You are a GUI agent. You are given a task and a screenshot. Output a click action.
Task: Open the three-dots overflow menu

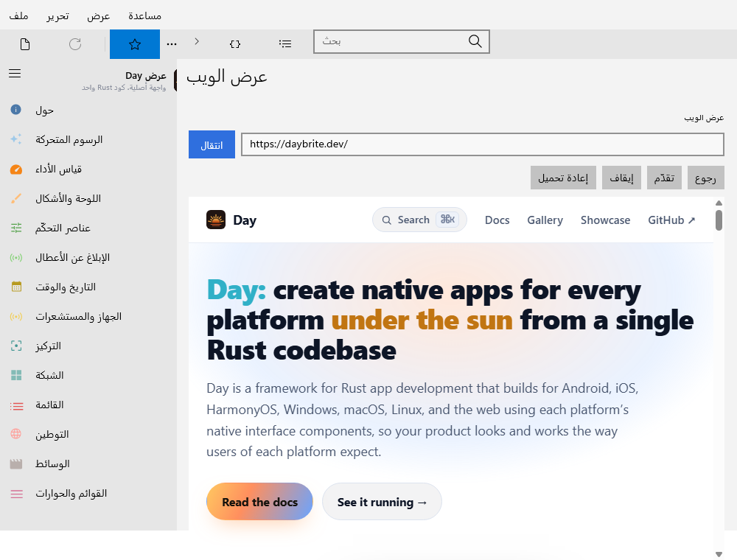(172, 44)
